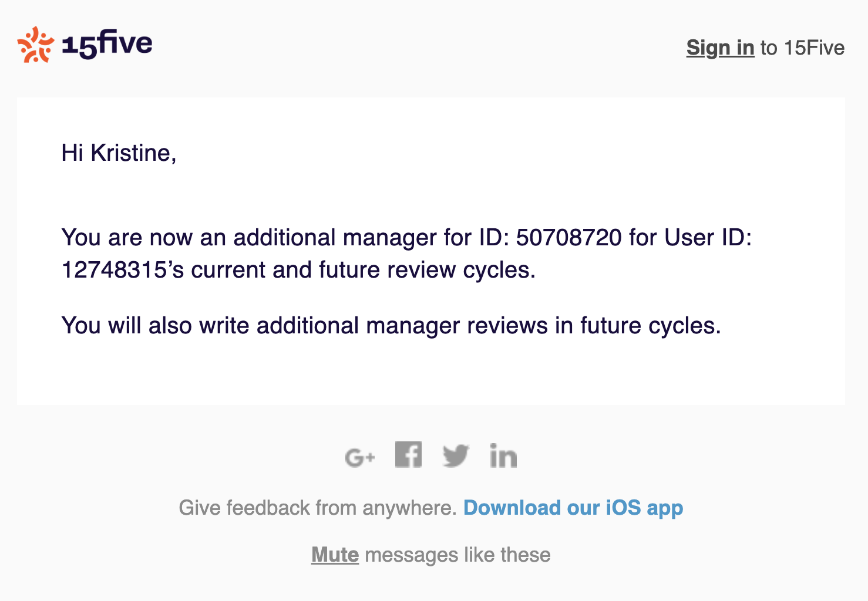Toggle off future review notifications via Mute
This screenshot has width=868, height=601.
pos(335,554)
